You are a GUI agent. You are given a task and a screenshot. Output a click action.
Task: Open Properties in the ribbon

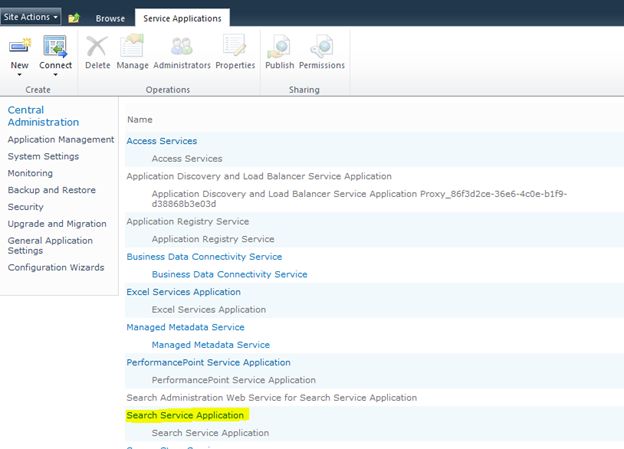click(235, 46)
